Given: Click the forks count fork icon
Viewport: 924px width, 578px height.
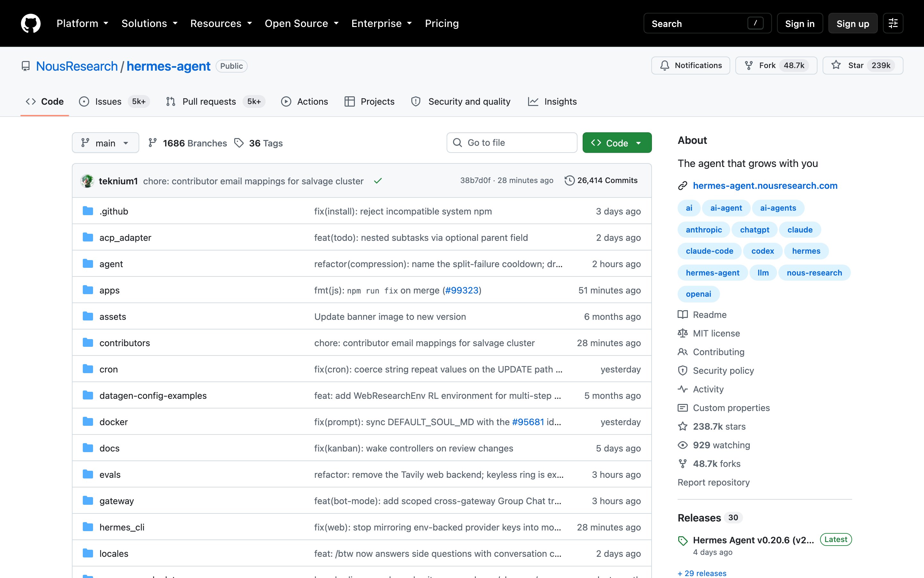Looking at the screenshot, I should pos(682,464).
